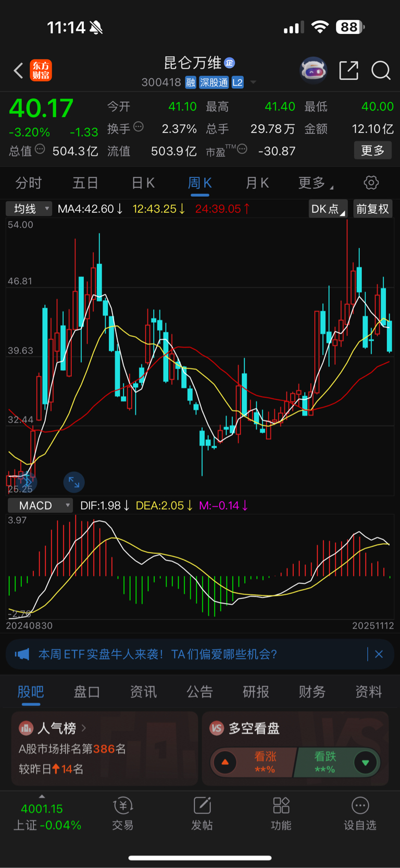The image size is (400, 868).
Task: Tap the 20251112 end date label
Action: tap(373, 626)
